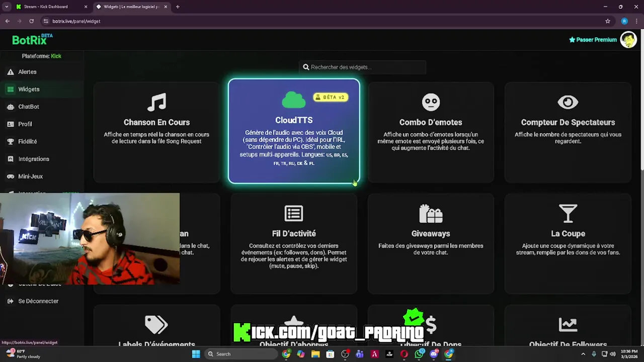Click the Se Déconnecter arrow icon
This screenshot has height=362, width=644.
(10, 301)
